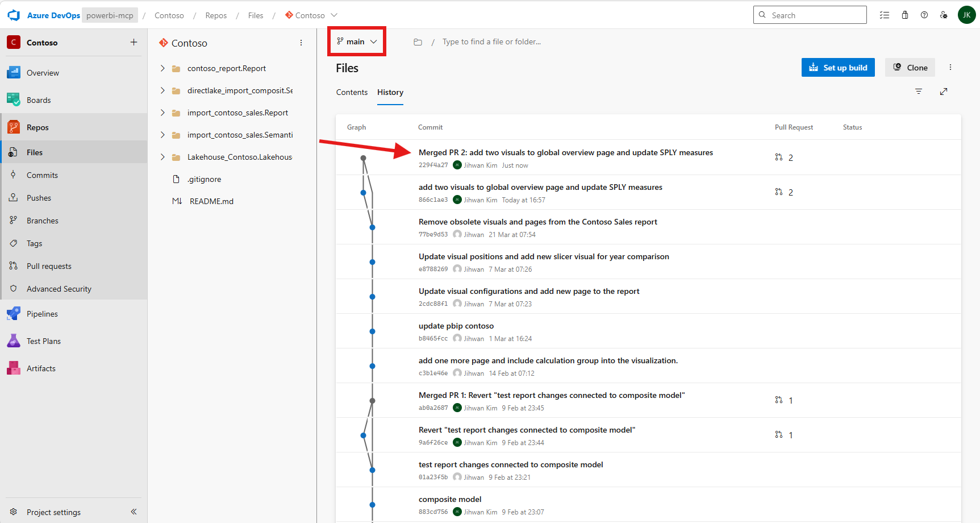This screenshot has height=523, width=980.
Task: Click the Clone button
Action: point(910,67)
